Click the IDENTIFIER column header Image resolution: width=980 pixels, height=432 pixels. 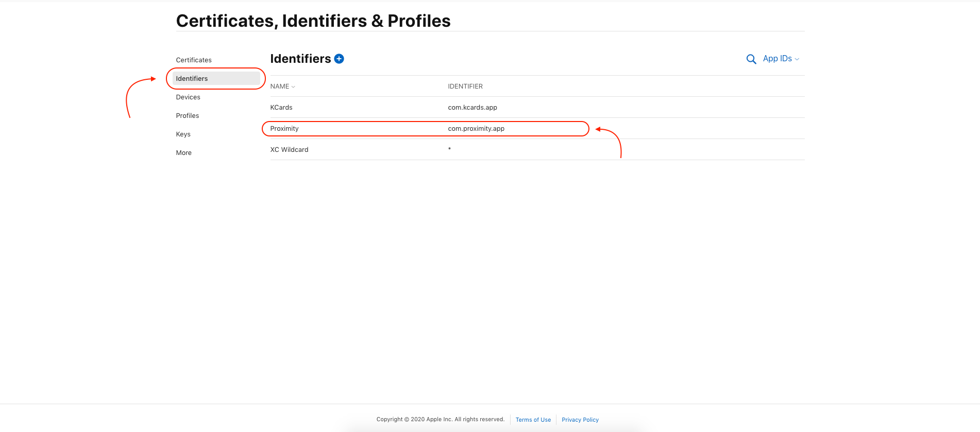[465, 87]
